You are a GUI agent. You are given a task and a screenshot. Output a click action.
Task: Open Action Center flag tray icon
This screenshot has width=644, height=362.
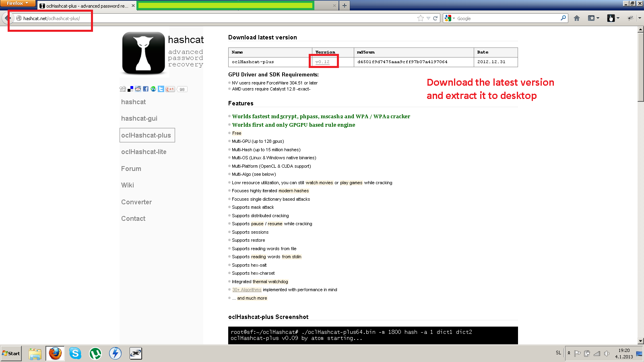(577, 354)
